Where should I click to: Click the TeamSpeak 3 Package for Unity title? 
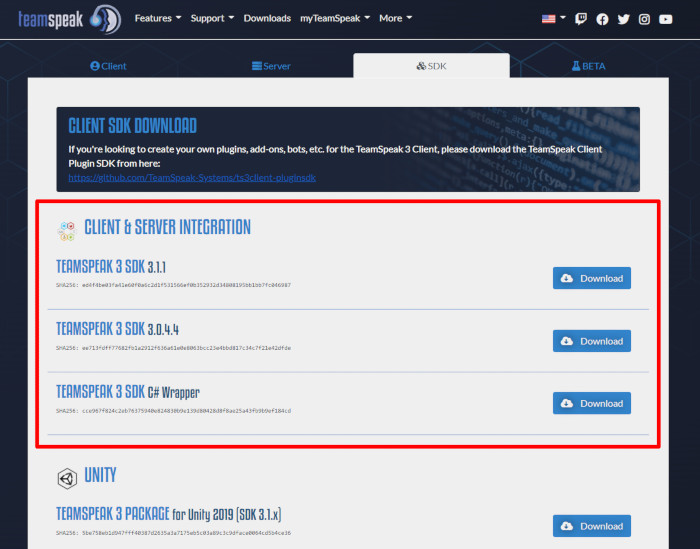click(168, 514)
